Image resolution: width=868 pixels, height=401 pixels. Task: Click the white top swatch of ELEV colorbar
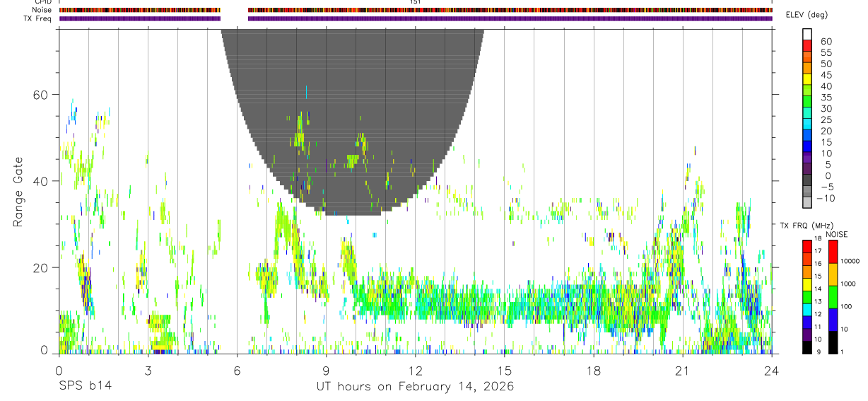click(x=807, y=33)
